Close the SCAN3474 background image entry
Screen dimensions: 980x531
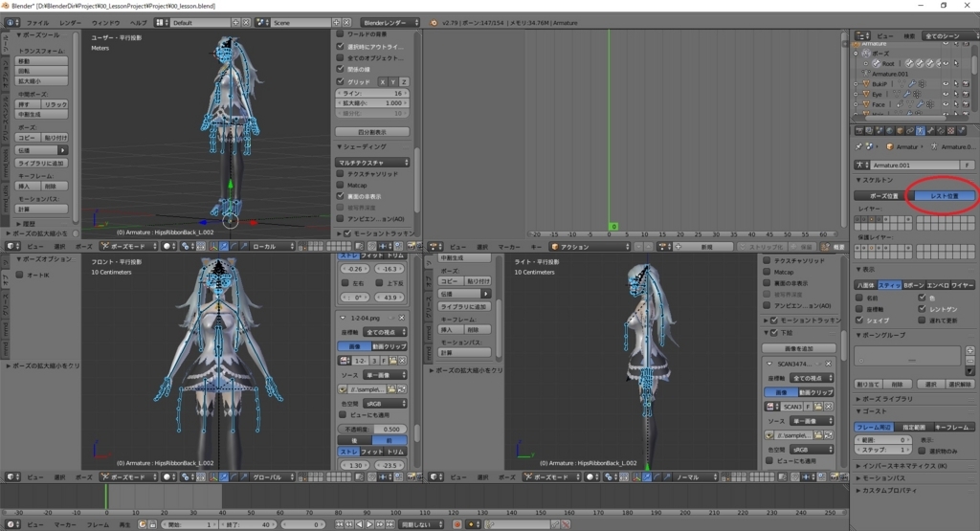[829, 364]
